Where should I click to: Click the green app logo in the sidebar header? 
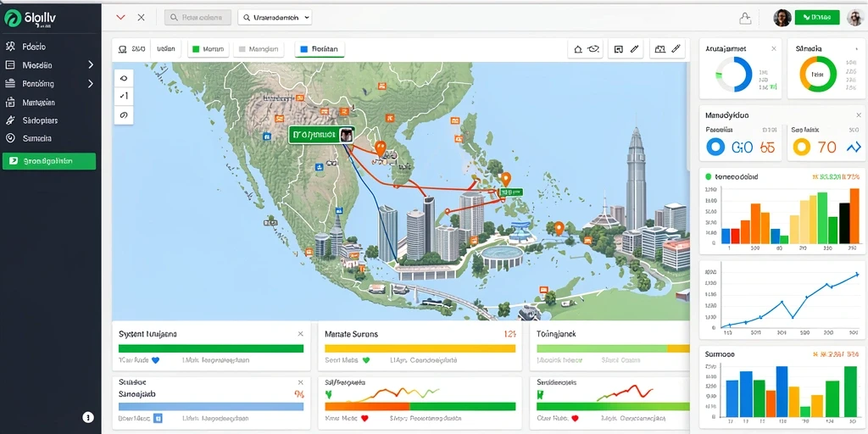(x=12, y=19)
